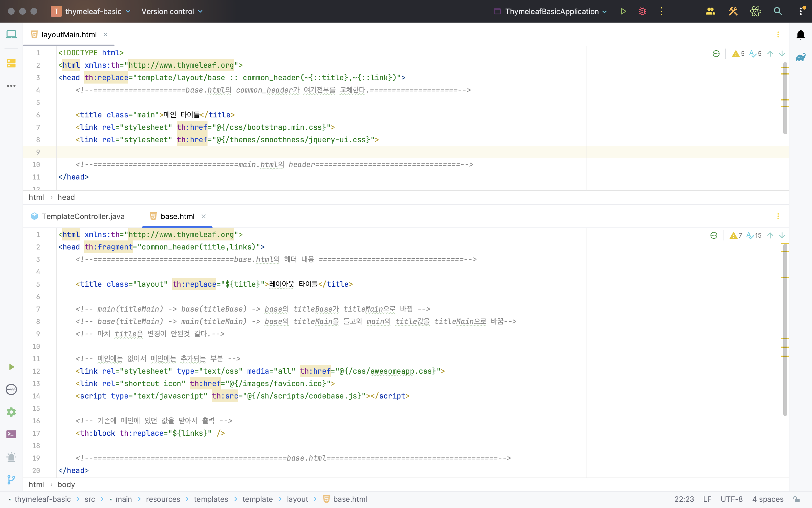Open base.html editor tab options menu
This screenshot has height=508, width=812.
778,216
